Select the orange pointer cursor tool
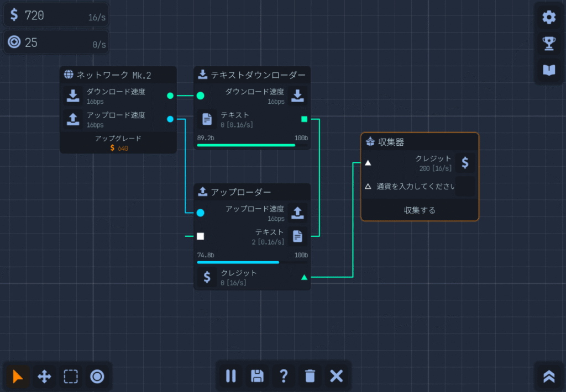The width and height of the screenshot is (566, 392). [18, 377]
